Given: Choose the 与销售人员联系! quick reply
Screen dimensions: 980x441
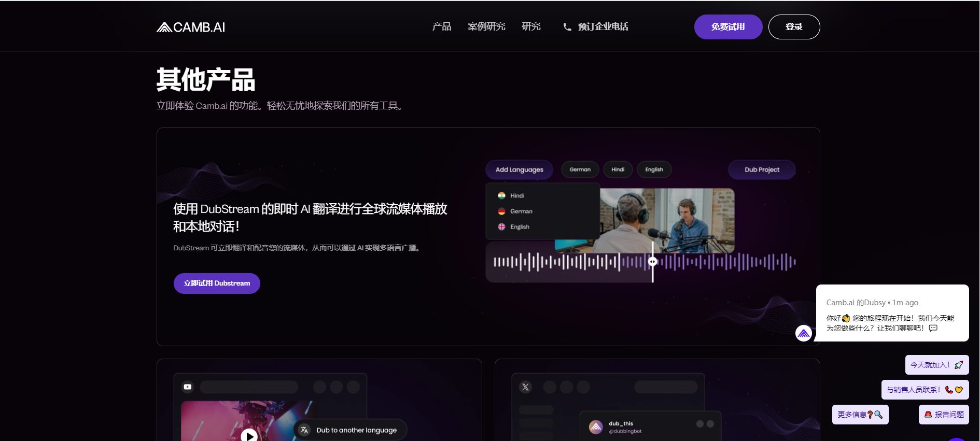Looking at the screenshot, I should [925, 390].
